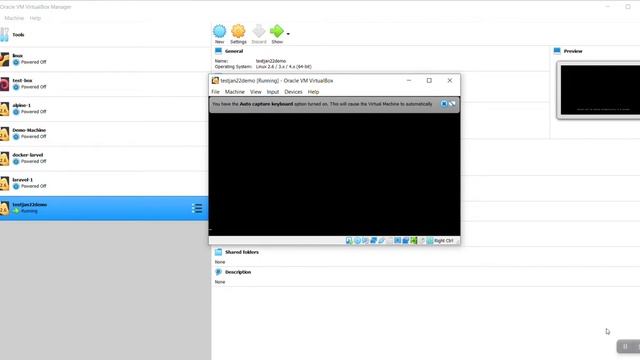Screen dimensions: 640x360
Task: Click the test-box VM Debian icon
Action: coord(4,84)
